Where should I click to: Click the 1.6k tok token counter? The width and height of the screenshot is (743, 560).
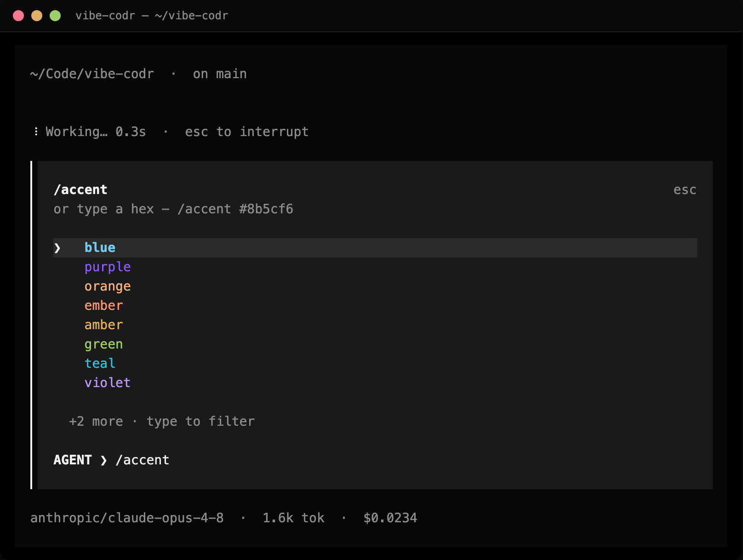(x=293, y=518)
